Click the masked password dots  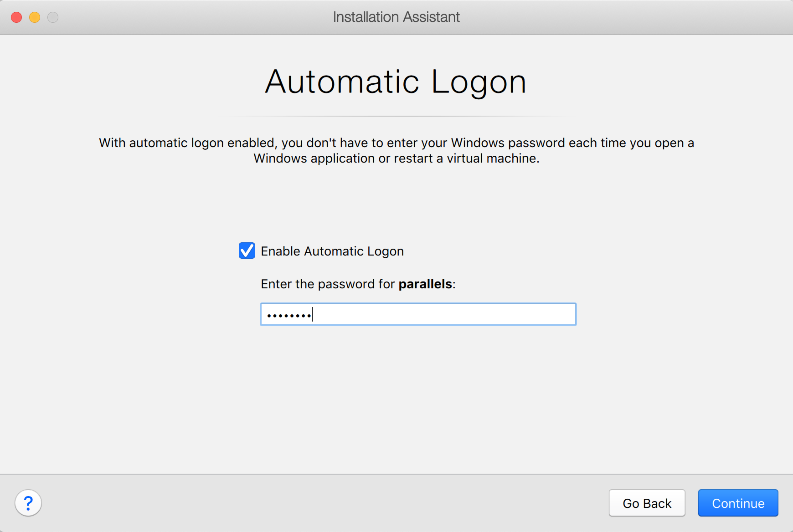[x=288, y=315]
